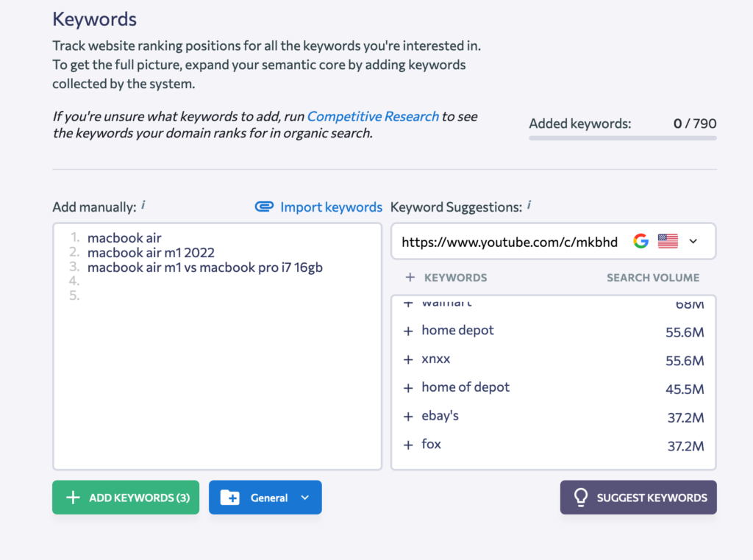Click the plus icon beside fox
The image size is (753, 560).
[x=408, y=445]
